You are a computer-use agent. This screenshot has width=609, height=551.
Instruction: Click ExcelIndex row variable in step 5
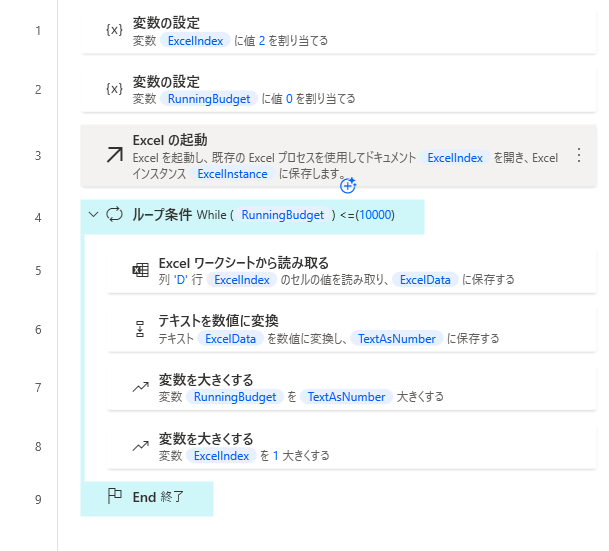point(242,280)
